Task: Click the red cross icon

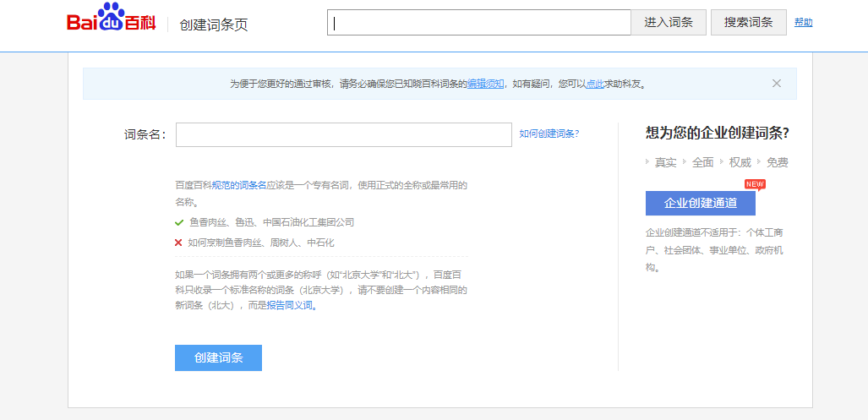Action: point(178,243)
